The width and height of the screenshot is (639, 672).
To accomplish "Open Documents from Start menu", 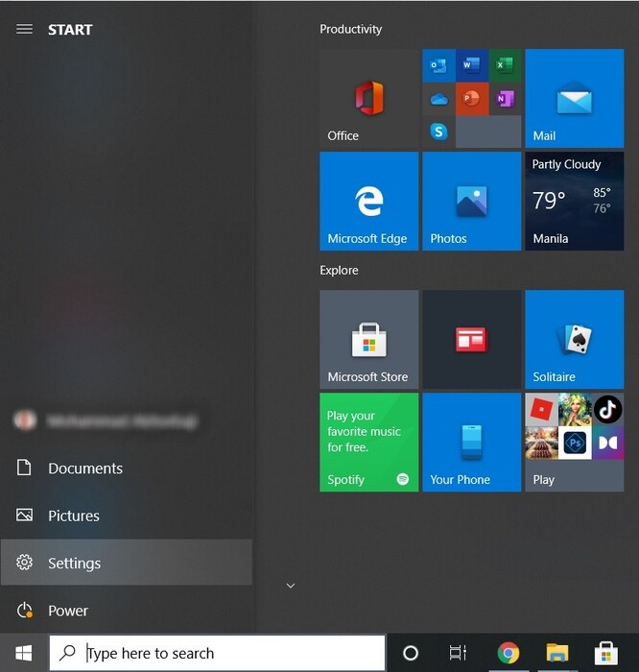I will 126,468.
